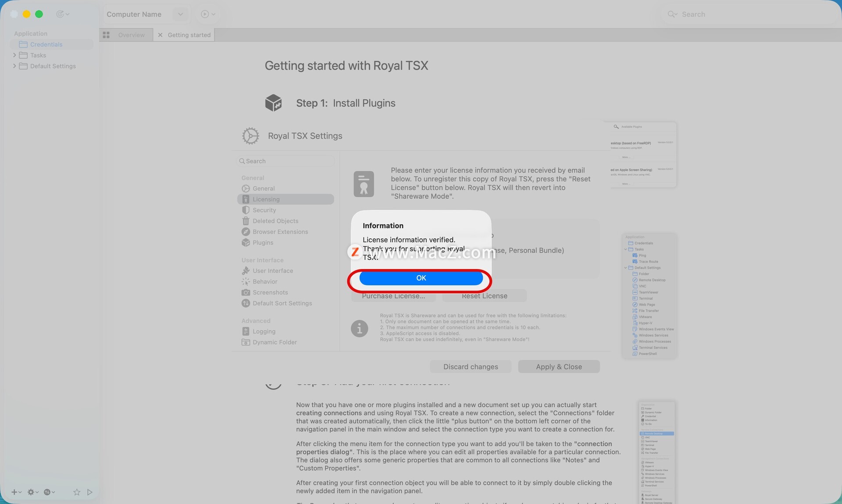
Task: Click the Royal TSX Settings gear icon
Action: [x=250, y=136]
